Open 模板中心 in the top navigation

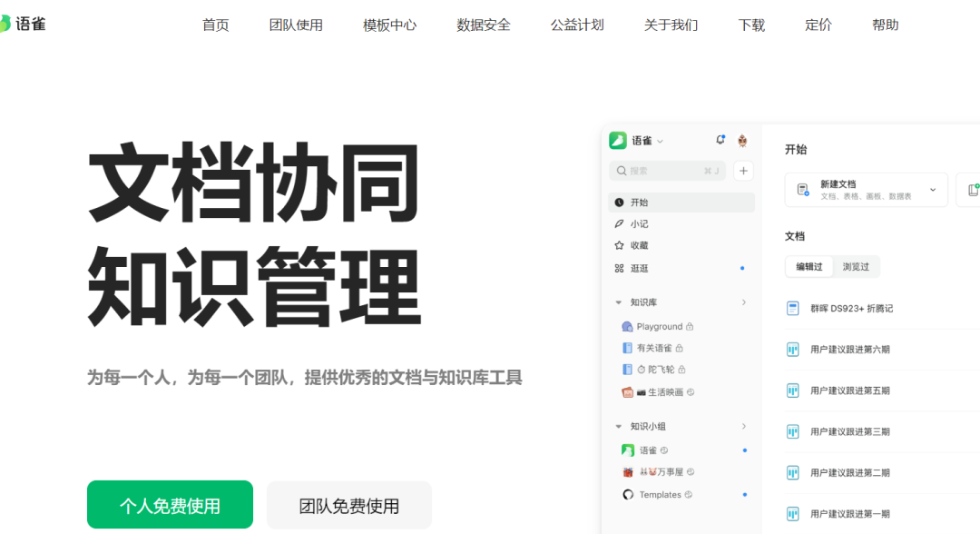[x=389, y=25]
